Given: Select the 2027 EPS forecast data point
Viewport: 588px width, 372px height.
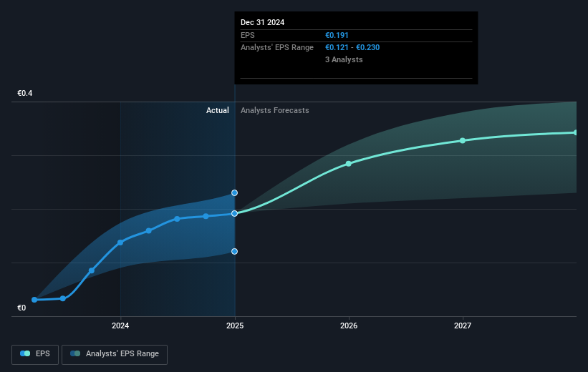Looking at the screenshot, I should 463,140.
